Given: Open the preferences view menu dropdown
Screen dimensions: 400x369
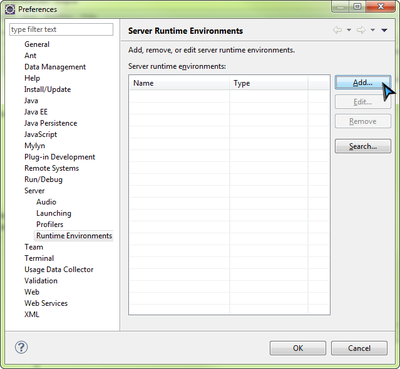Looking at the screenshot, I should (384, 30).
